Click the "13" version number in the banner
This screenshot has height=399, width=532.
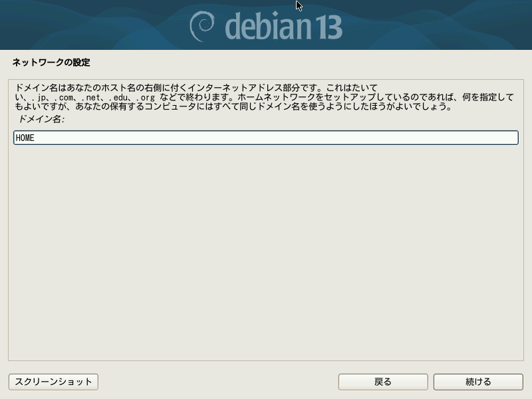[x=329, y=28]
